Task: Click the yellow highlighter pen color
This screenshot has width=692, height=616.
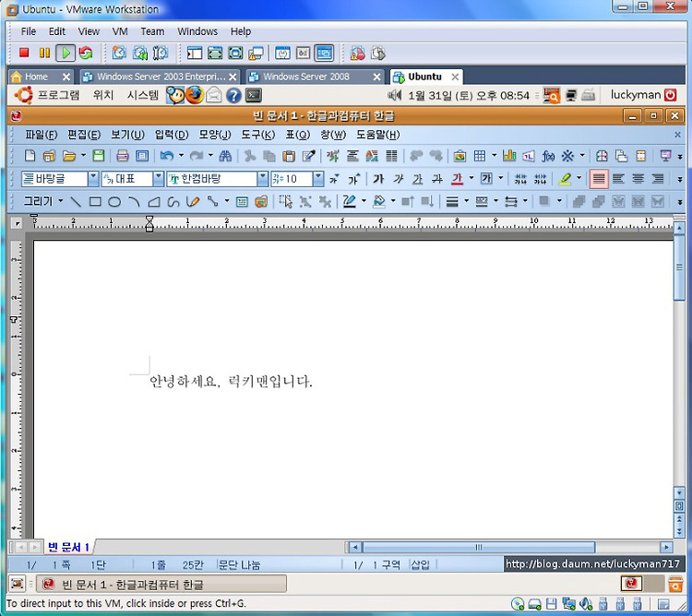Action: point(565,179)
